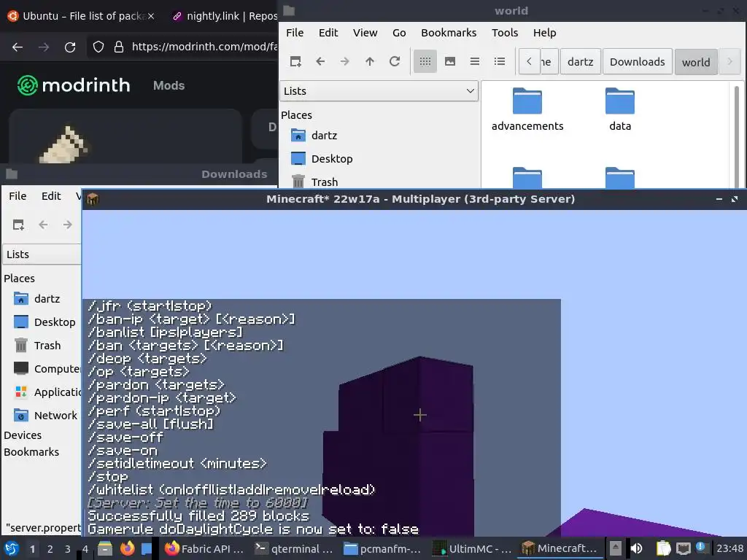Switch to the UltimMC taskbar entry

[472, 548]
